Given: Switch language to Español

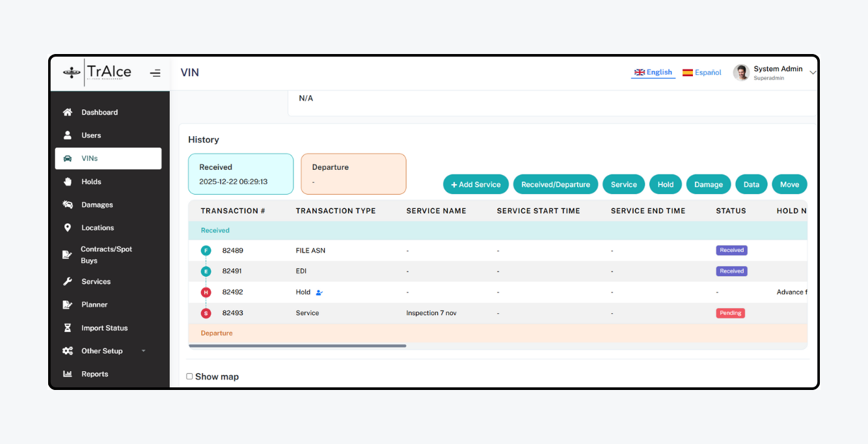Looking at the screenshot, I should pyautogui.click(x=701, y=73).
